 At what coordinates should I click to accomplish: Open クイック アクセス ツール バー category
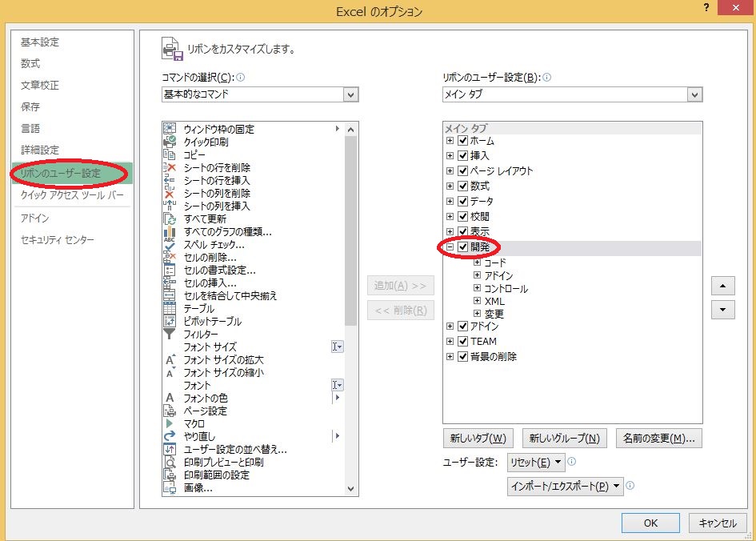coord(72,194)
